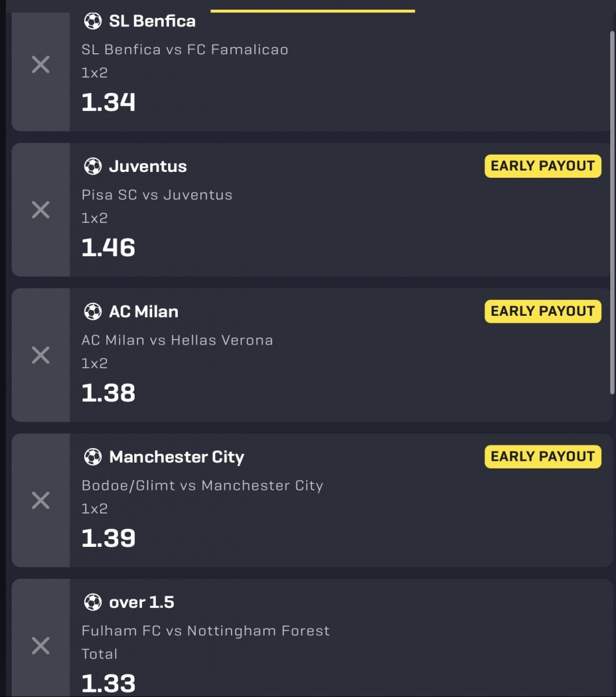Click the soccer ball icon beside Juventus

click(x=93, y=166)
